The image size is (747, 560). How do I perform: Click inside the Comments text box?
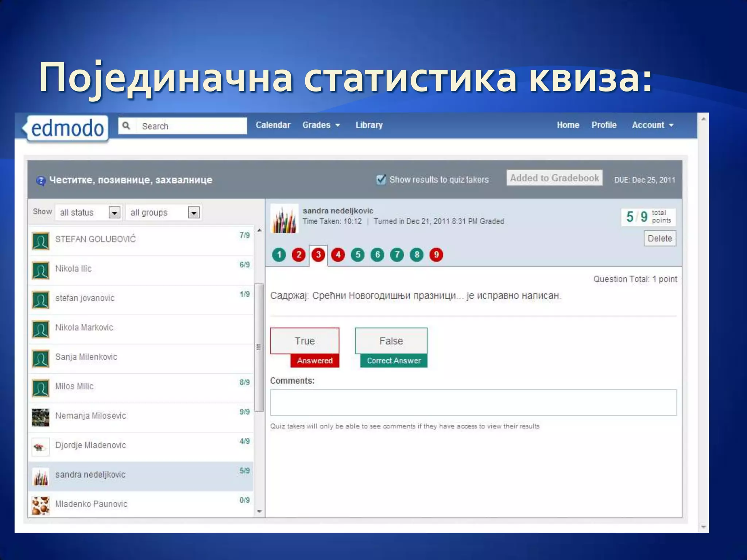pos(473,402)
